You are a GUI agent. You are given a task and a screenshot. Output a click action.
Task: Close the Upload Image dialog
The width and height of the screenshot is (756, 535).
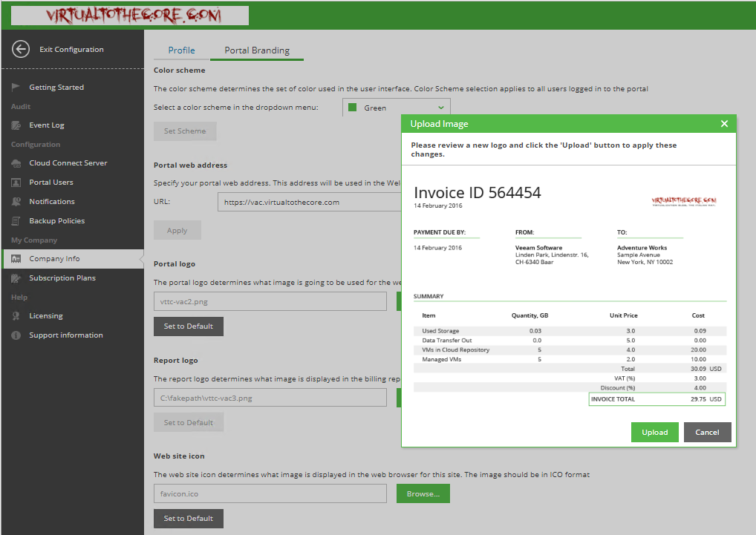click(x=724, y=124)
